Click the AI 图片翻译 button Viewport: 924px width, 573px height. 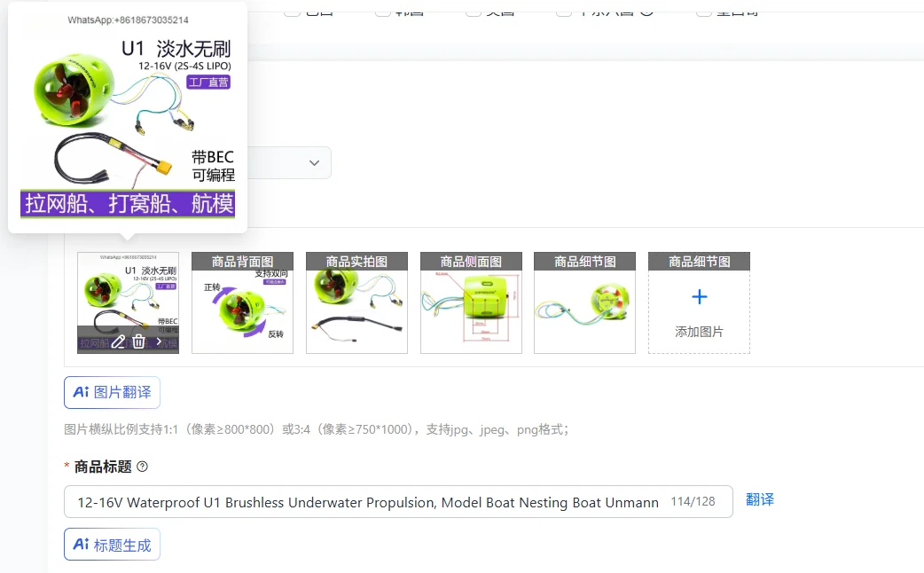[x=112, y=392]
